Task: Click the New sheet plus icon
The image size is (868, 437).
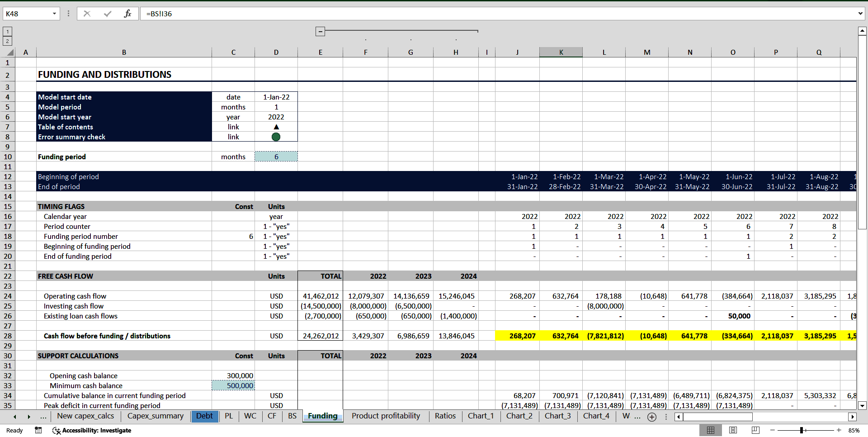Action: coord(652,417)
